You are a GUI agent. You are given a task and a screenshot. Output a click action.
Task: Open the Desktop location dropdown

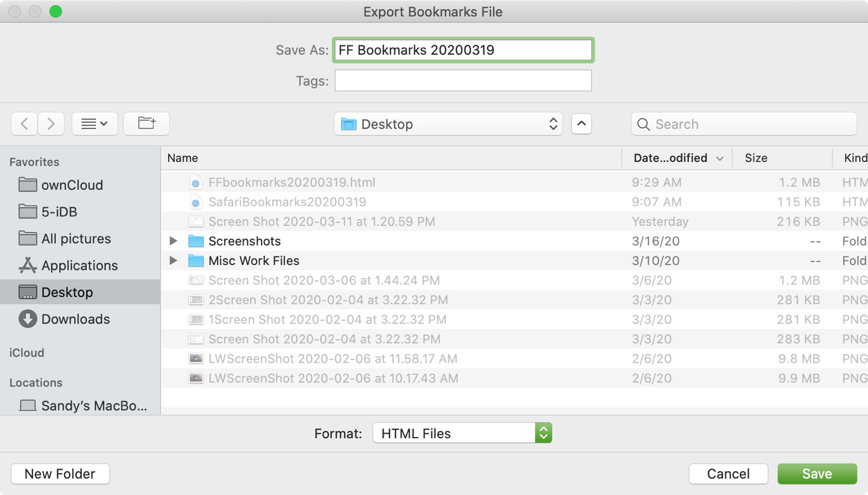click(x=448, y=124)
